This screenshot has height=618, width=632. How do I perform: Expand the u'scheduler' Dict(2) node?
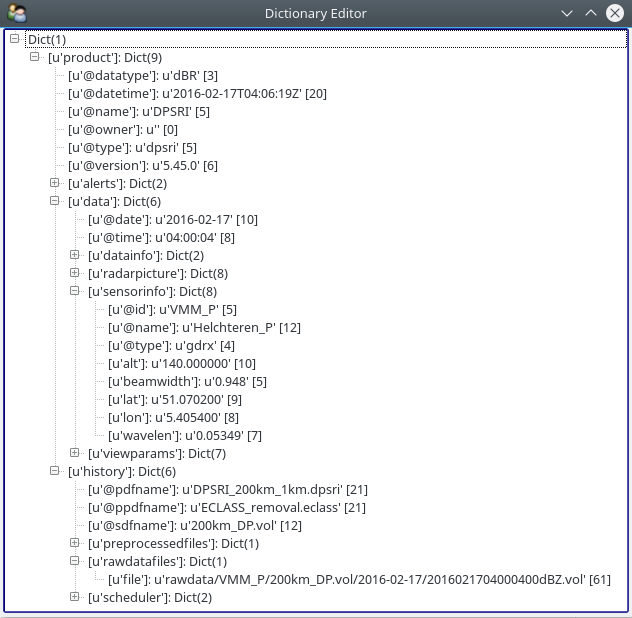pos(75,597)
